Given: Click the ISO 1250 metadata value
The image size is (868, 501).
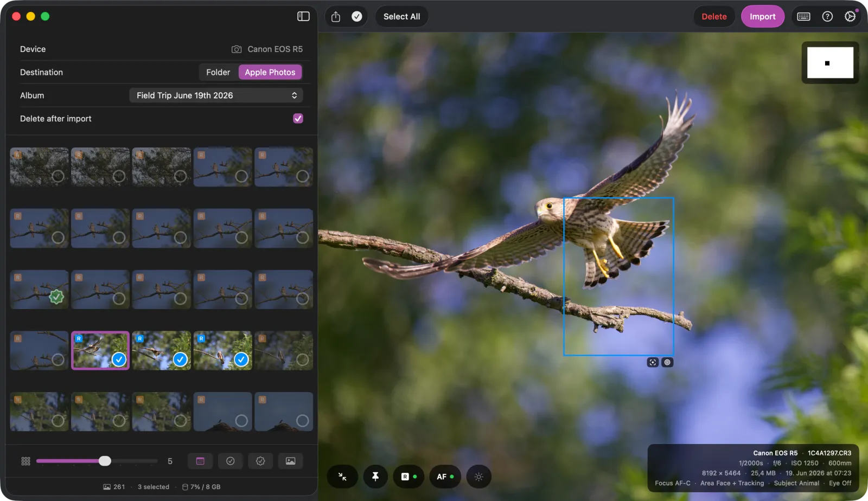Looking at the screenshot, I should click(805, 463).
